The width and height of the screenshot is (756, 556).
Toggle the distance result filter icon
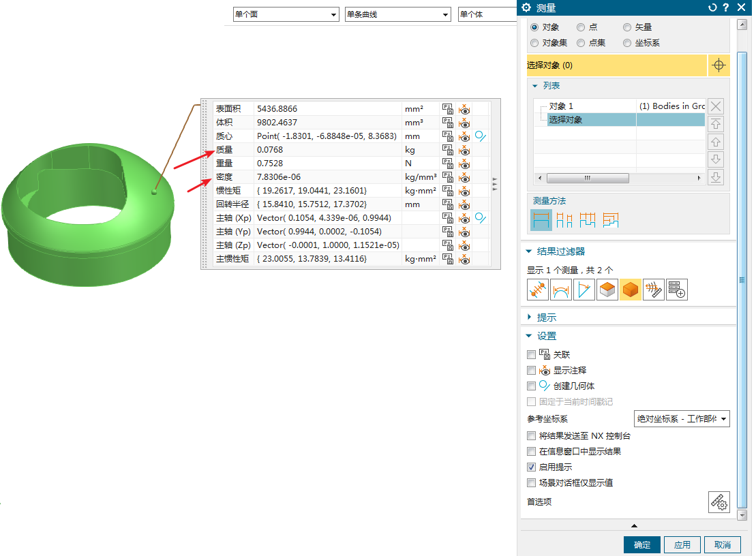538,290
